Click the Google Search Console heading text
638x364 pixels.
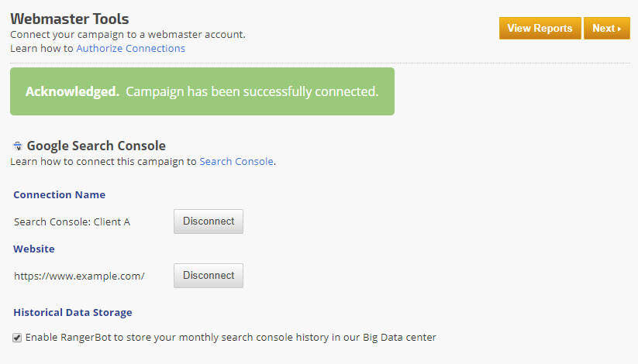point(96,146)
